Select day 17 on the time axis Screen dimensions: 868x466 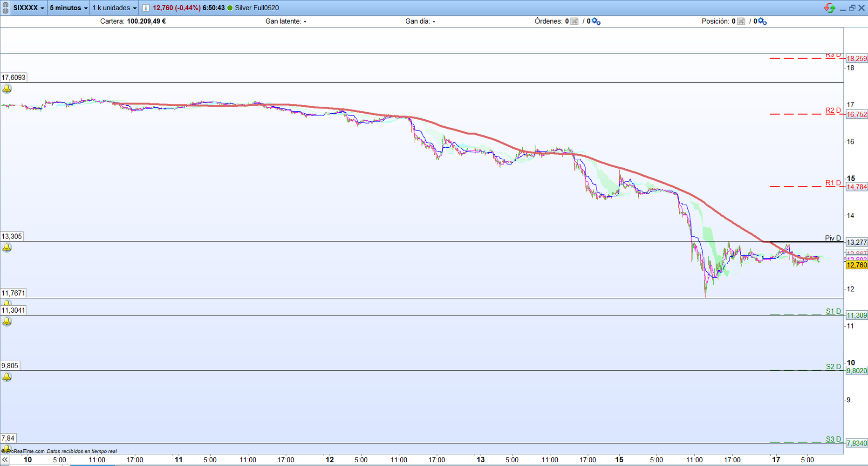[777, 460]
